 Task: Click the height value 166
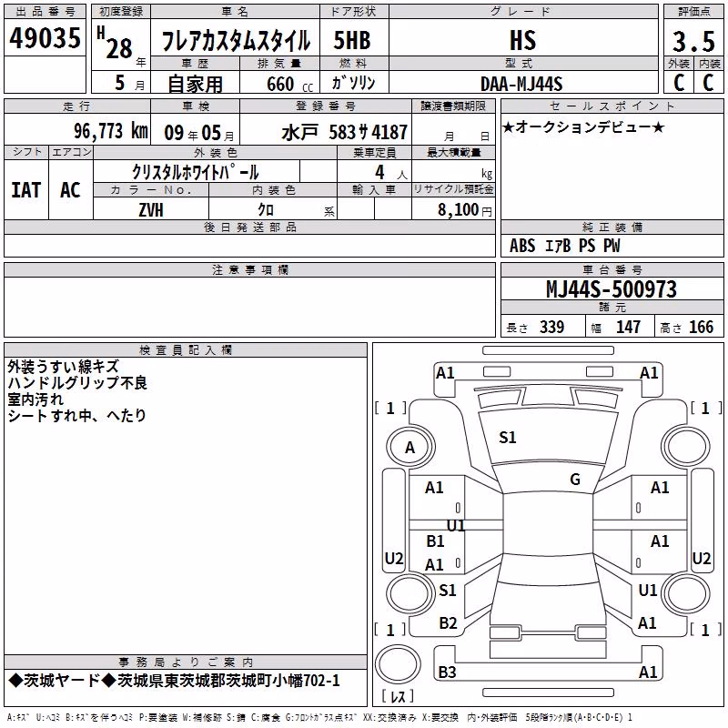pyautogui.click(x=701, y=328)
